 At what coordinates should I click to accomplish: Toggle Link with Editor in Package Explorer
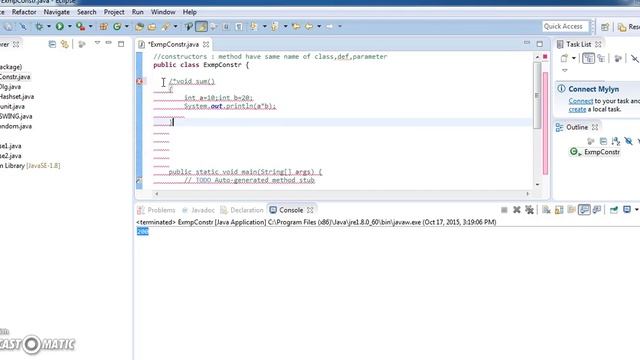[64, 44]
